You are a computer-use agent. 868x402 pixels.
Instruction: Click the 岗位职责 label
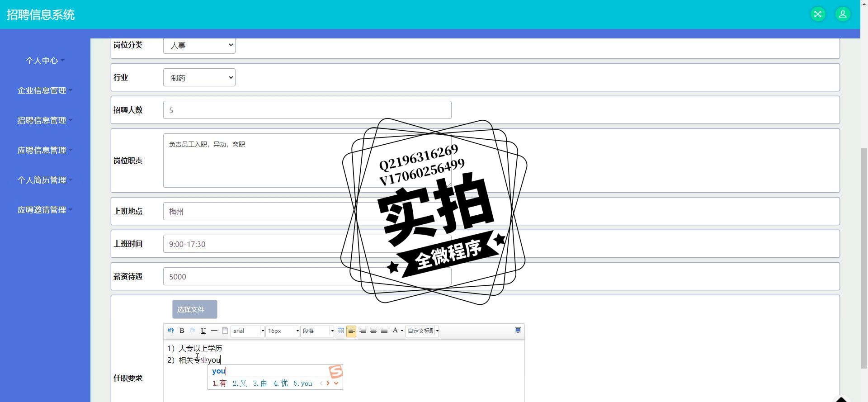click(x=128, y=161)
